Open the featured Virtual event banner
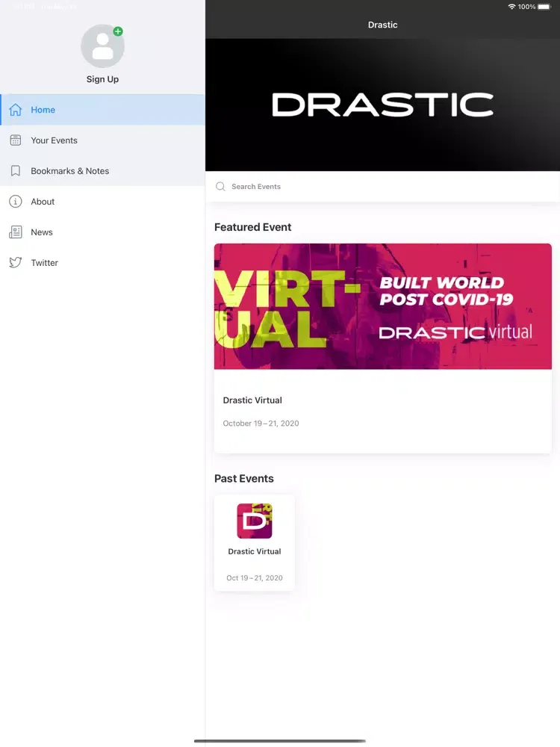Screen dimensions: 560x747 click(x=383, y=306)
